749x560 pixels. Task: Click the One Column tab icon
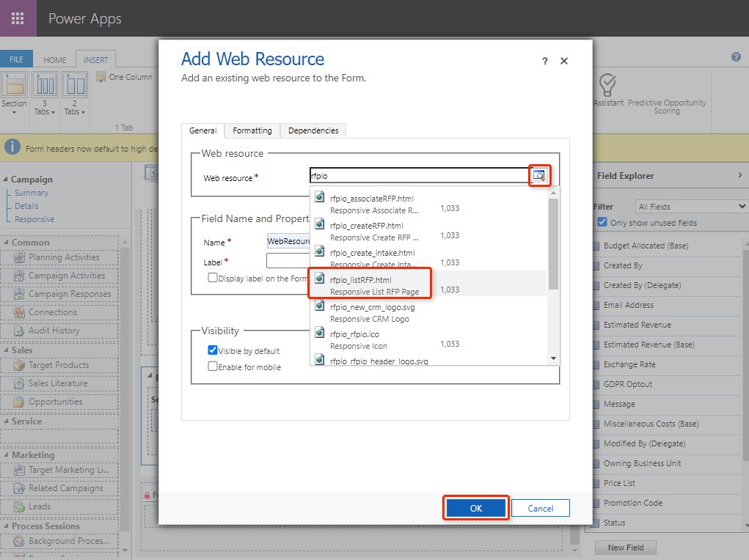tap(101, 77)
